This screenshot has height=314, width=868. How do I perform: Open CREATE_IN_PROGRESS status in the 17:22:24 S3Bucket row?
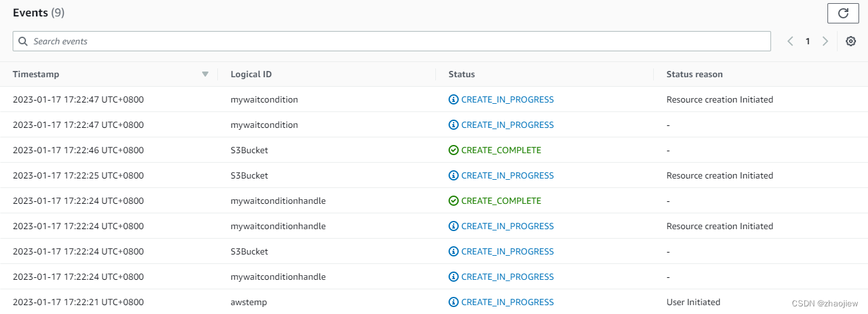click(x=507, y=251)
